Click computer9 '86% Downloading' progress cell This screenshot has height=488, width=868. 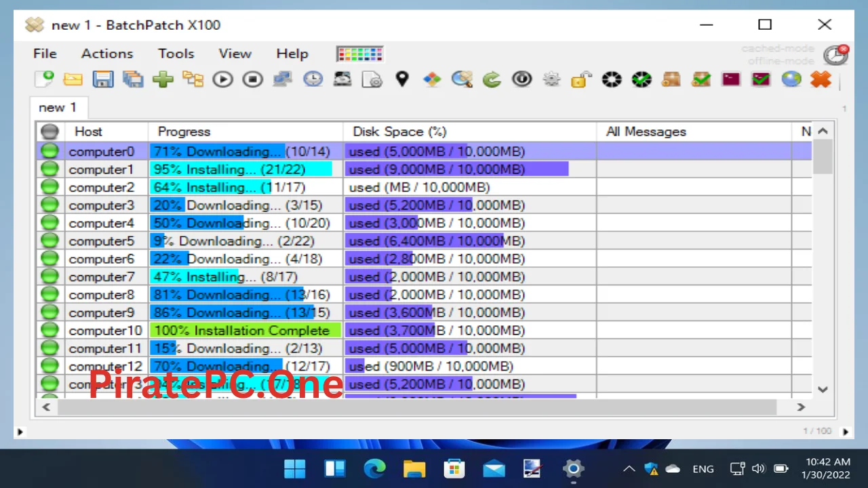245,312
